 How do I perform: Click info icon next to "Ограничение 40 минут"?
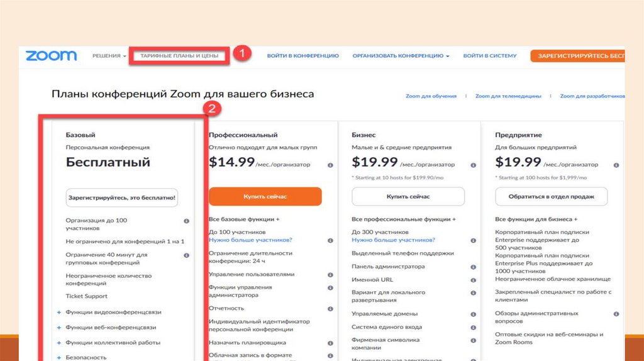click(x=186, y=255)
